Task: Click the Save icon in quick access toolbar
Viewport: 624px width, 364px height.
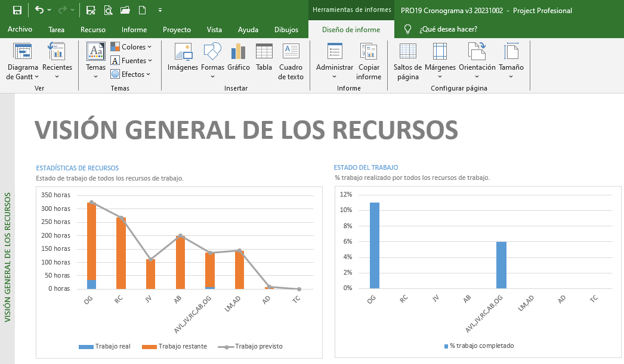Action: click(17, 10)
